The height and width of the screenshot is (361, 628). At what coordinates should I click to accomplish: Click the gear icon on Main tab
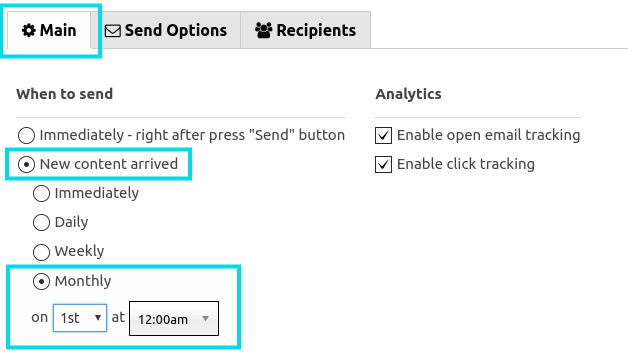point(28,30)
